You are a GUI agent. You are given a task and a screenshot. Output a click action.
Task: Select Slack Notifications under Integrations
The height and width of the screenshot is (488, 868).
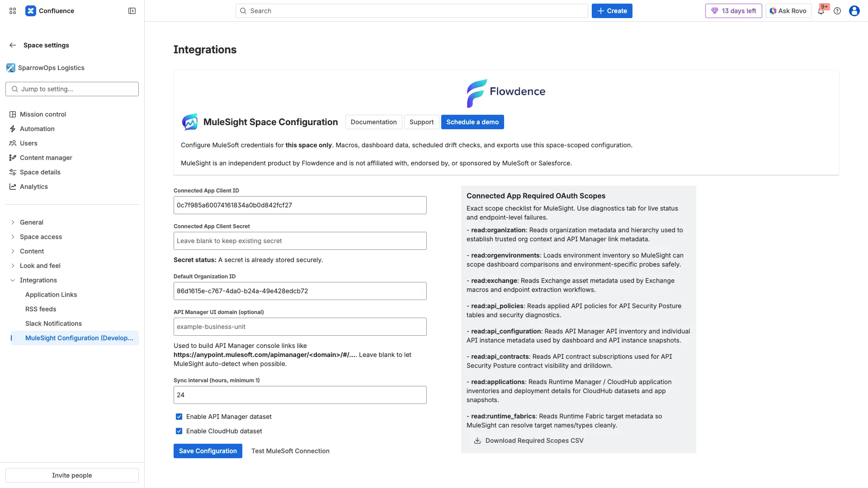[53, 324]
